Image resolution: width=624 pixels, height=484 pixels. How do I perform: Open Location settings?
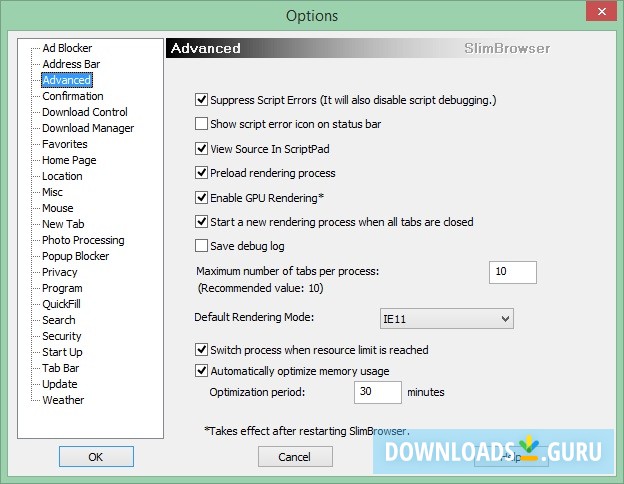(x=62, y=176)
